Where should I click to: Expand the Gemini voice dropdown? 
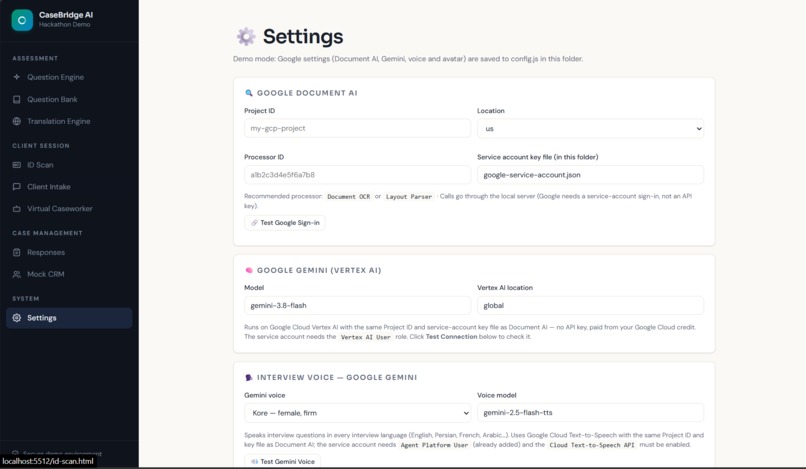(x=357, y=413)
